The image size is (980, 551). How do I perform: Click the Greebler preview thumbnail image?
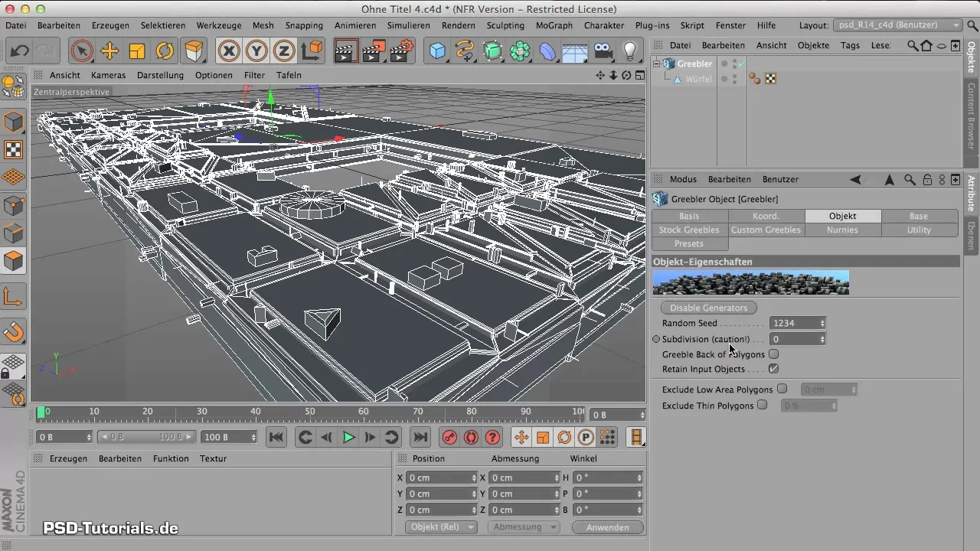tap(750, 282)
